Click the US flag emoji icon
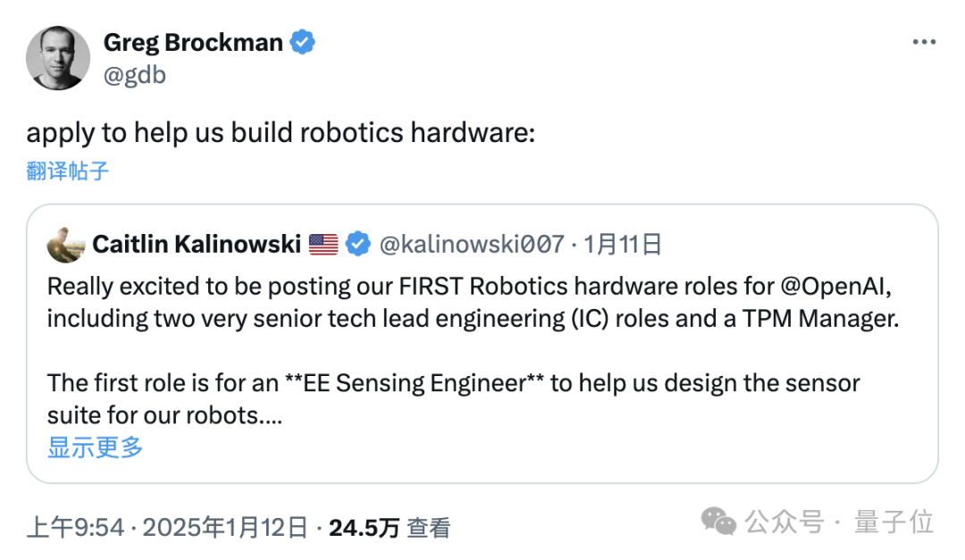 [x=323, y=244]
